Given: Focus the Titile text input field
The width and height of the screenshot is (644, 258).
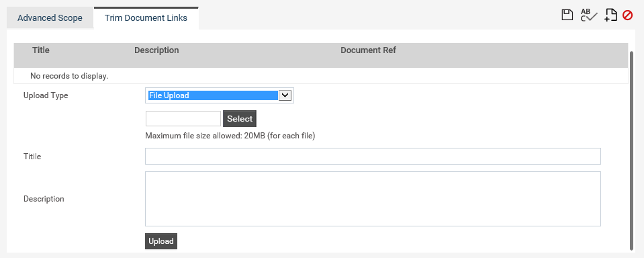Looking at the screenshot, I should 373,156.
